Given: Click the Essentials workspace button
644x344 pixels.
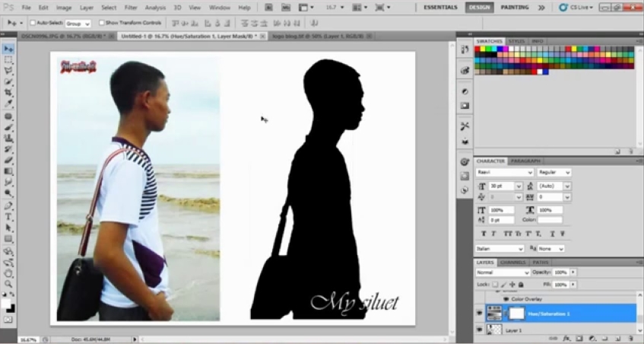Looking at the screenshot, I should (x=441, y=7).
